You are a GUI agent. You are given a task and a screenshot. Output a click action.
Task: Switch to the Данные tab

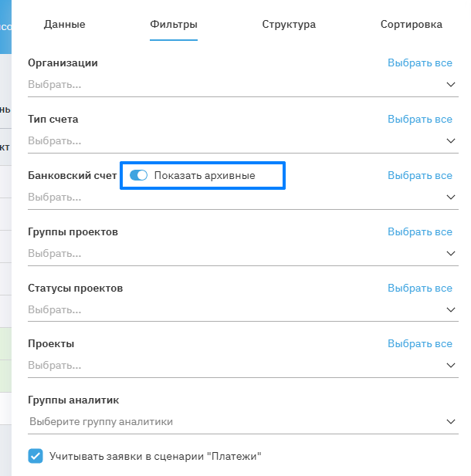65,25
